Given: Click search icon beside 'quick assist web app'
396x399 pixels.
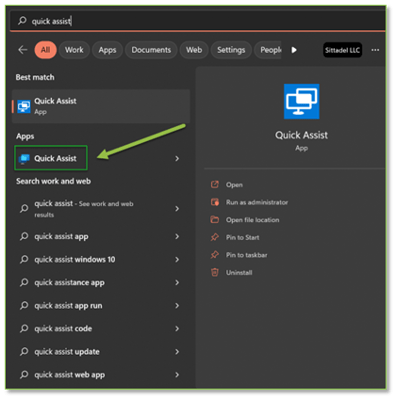Looking at the screenshot, I should click(x=24, y=374).
